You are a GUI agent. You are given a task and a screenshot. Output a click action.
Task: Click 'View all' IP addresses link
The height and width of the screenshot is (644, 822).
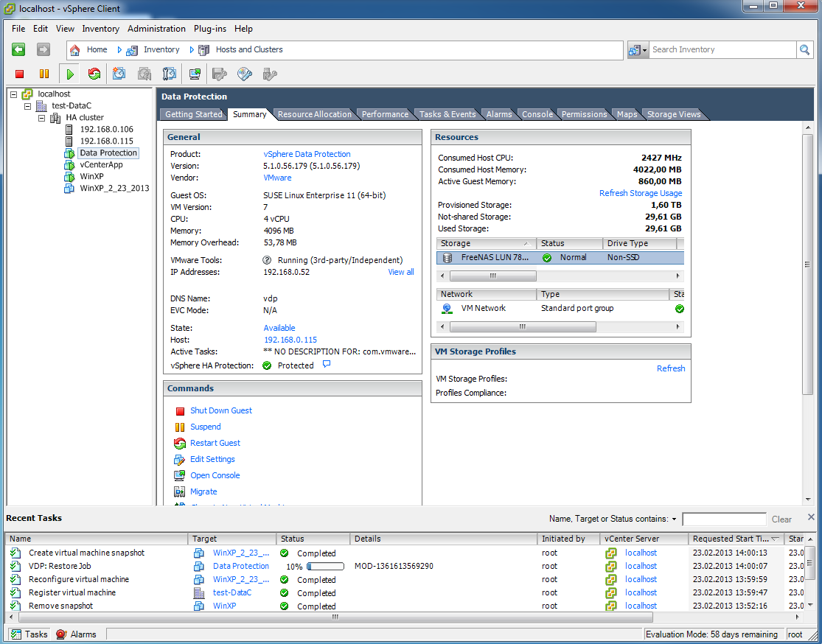click(401, 272)
